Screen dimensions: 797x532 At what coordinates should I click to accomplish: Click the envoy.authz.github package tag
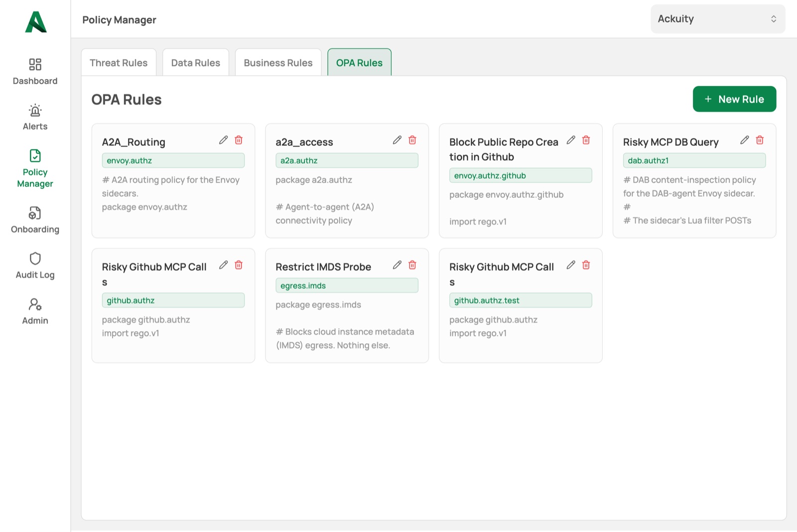(521, 175)
